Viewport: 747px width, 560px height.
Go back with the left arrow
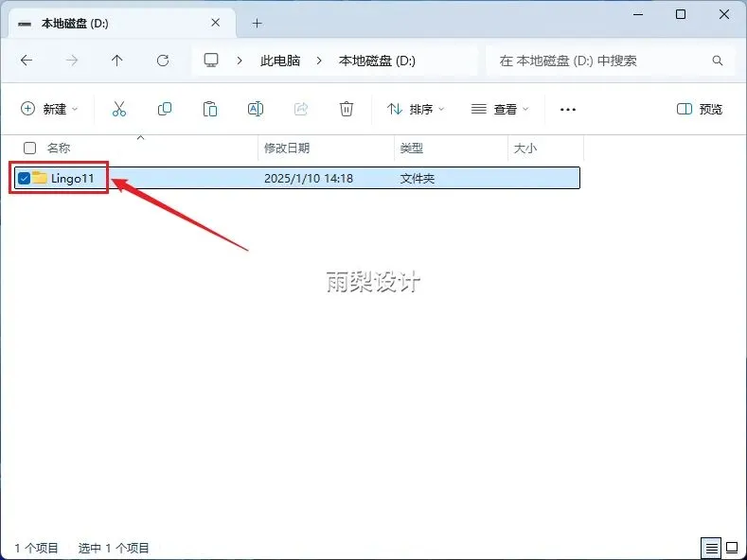pos(27,61)
